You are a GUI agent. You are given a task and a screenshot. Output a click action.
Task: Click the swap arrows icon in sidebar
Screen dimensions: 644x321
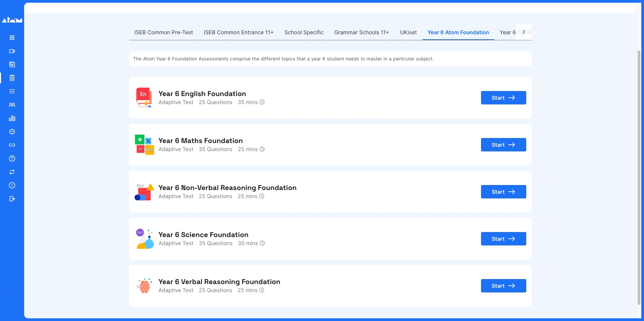click(x=12, y=172)
